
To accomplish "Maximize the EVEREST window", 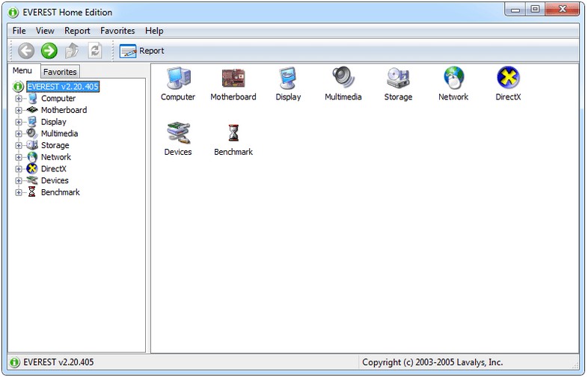I will point(535,10).
